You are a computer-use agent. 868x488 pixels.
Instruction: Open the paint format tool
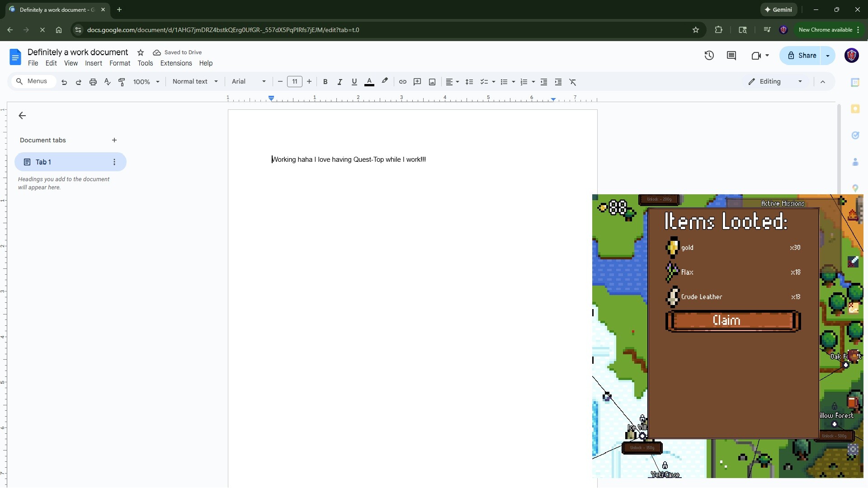[122, 82]
